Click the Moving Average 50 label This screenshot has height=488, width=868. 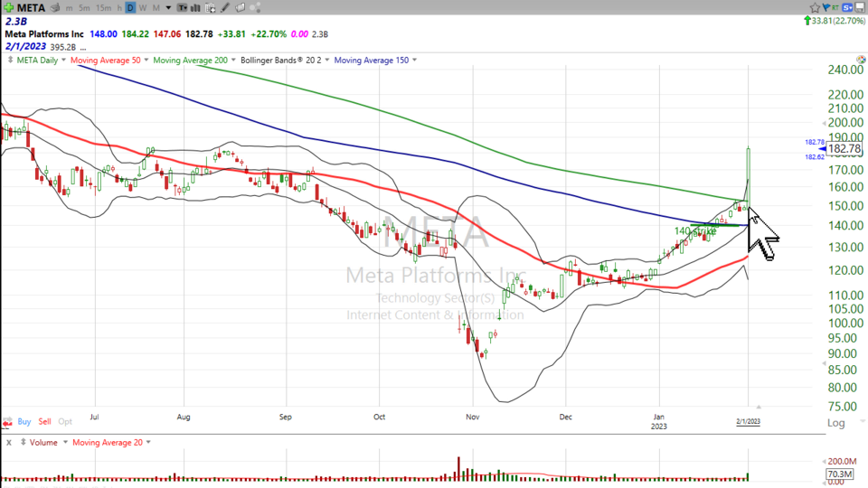pyautogui.click(x=105, y=60)
